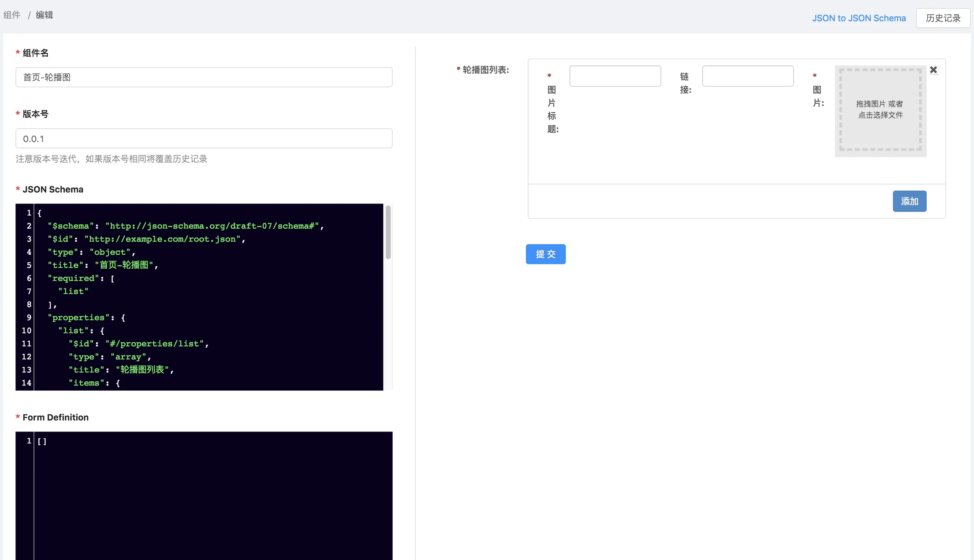
Task: Focus the 版本号 version input
Action: (x=204, y=138)
